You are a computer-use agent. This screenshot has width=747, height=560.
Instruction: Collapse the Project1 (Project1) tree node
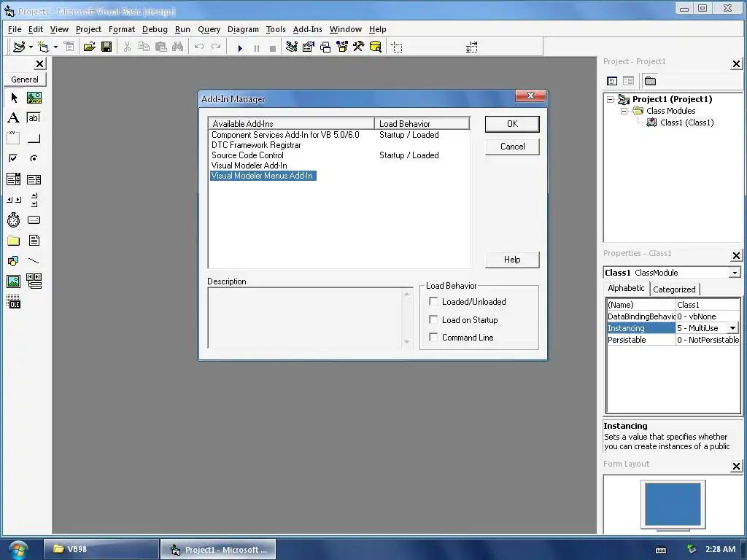pyautogui.click(x=611, y=99)
